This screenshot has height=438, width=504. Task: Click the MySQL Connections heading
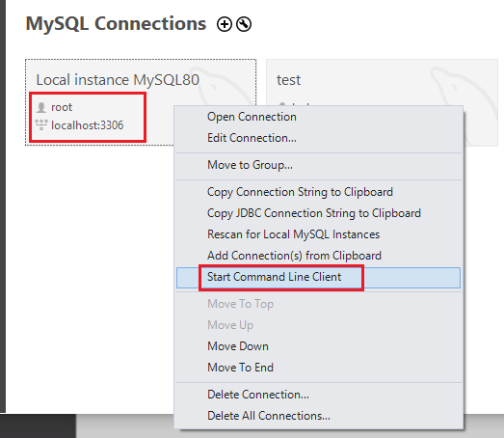click(x=116, y=24)
